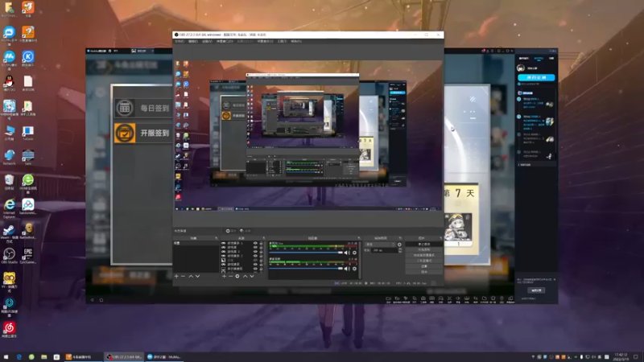The width and height of the screenshot is (644, 362).
Task: Move the scene up in Scenes panel
Action: pos(191,276)
